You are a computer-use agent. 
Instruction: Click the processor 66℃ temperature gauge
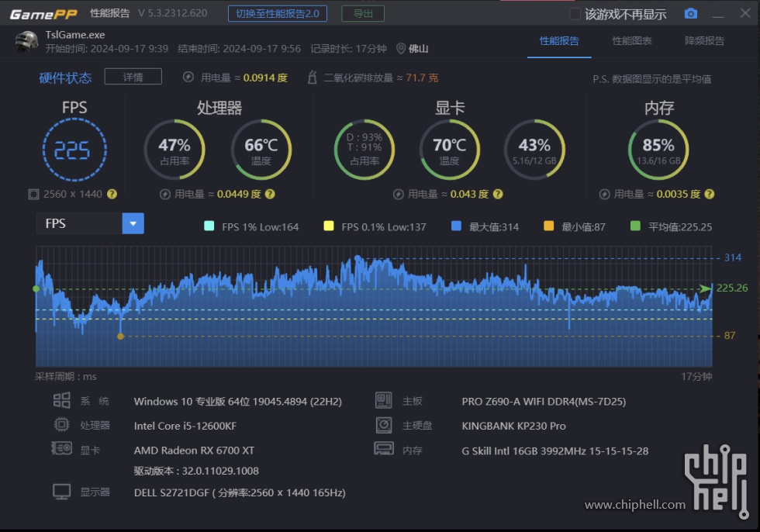pyautogui.click(x=261, y=150)
